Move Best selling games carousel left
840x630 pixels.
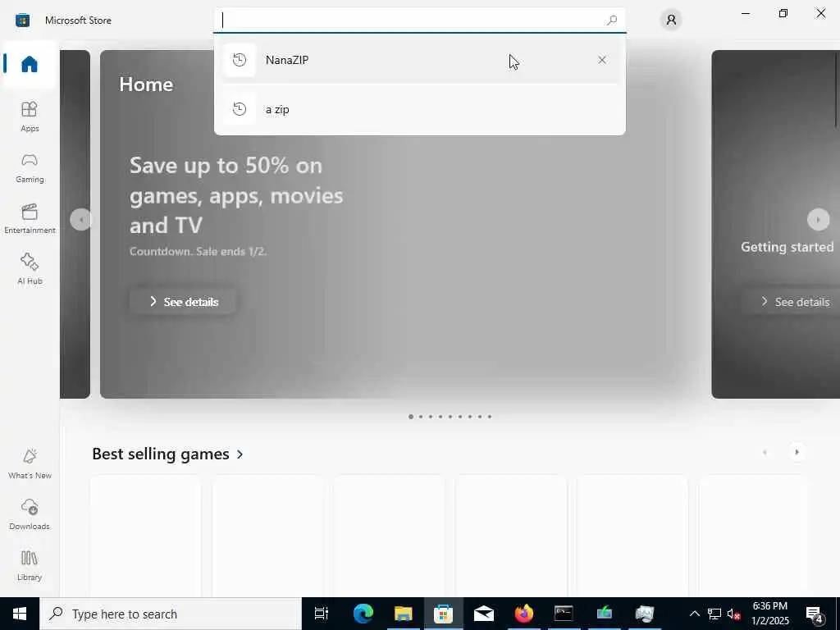tap(765, 452)
